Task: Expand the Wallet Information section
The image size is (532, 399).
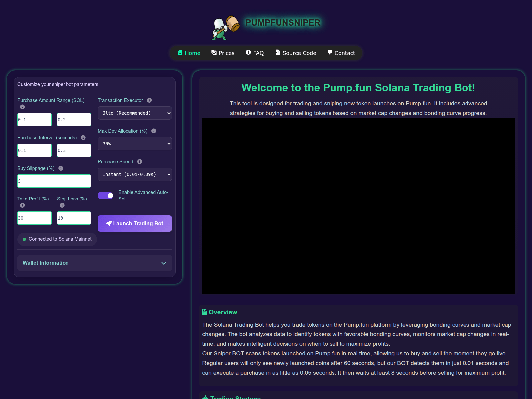Action: [x=94, y=263]
